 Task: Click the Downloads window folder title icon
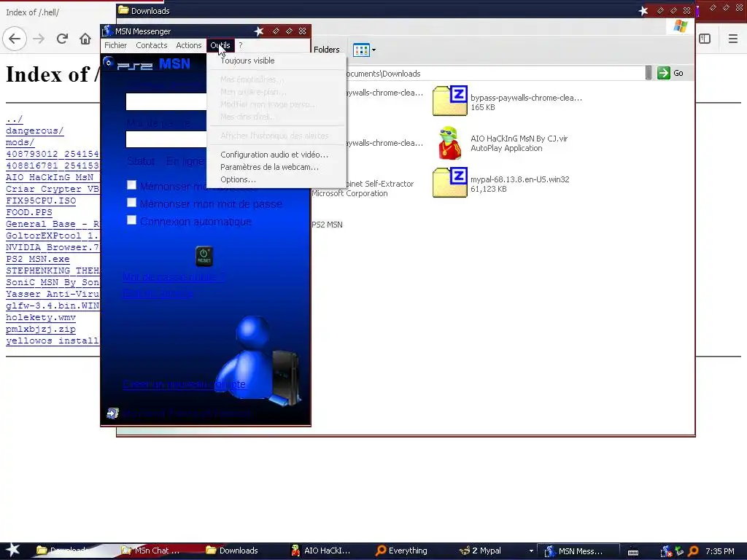click(x=123, y=10)
